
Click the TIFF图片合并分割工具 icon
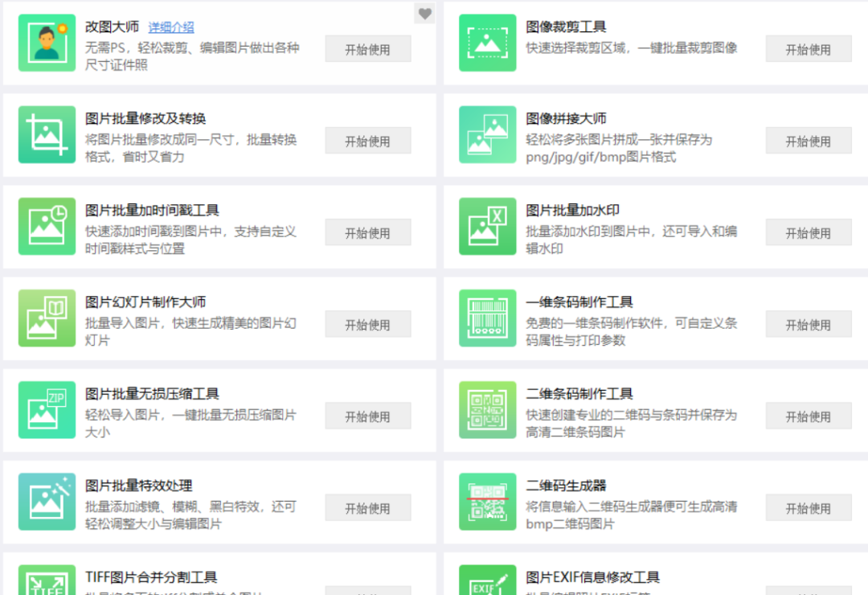[x=47, y=581]
